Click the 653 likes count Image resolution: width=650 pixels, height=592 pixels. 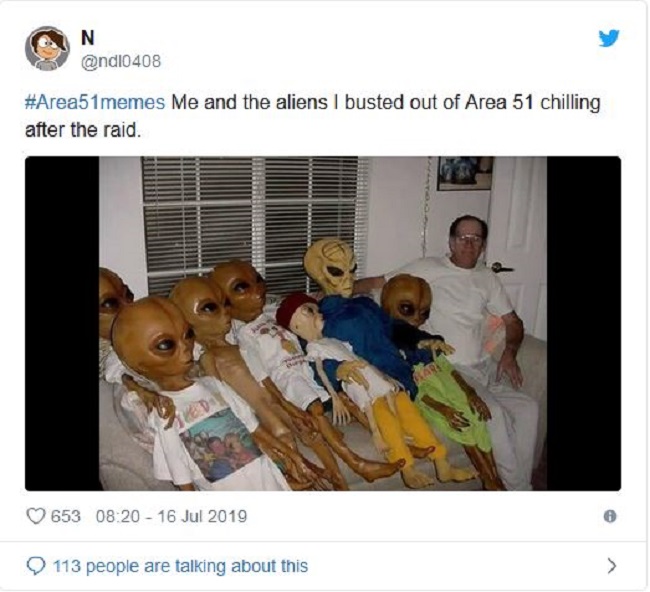(65, 516)
